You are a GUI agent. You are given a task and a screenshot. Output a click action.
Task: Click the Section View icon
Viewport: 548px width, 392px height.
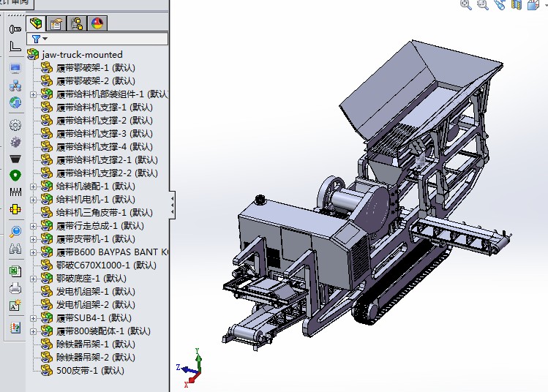click(517, 4)
